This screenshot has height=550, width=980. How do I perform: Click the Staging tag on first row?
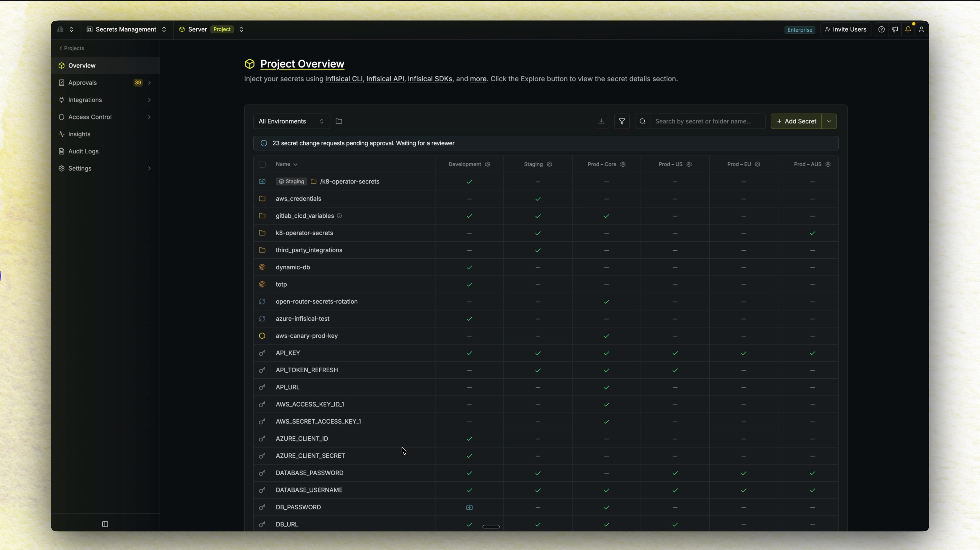291,182
